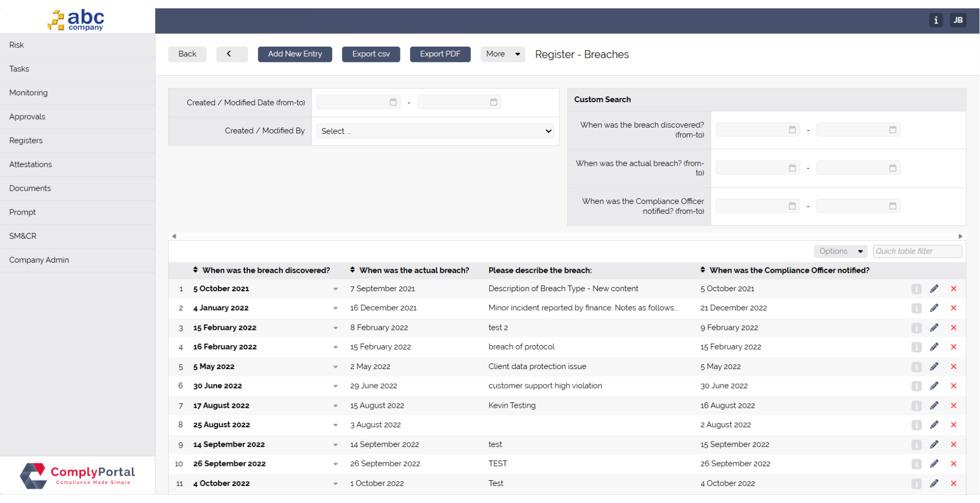The height and width of the screenshot is (503, 980).
Task: Click the Quick table filter field
Action: point(917,251)
